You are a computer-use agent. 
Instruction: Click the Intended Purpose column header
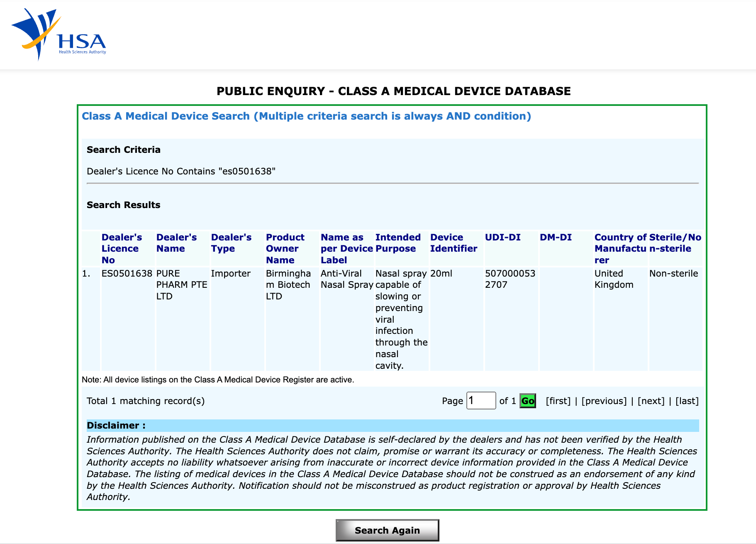click(x=398, y=243)
